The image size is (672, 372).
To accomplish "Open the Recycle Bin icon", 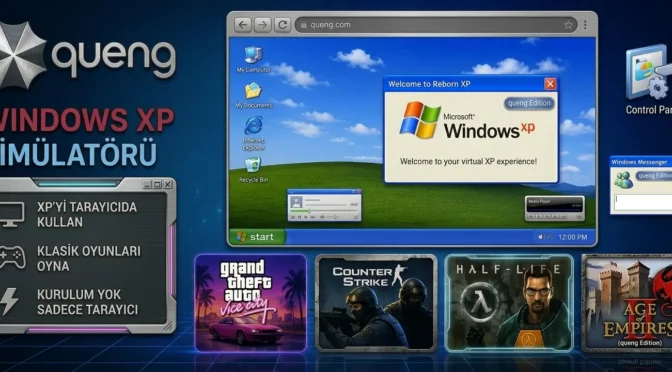I will 253,170.
